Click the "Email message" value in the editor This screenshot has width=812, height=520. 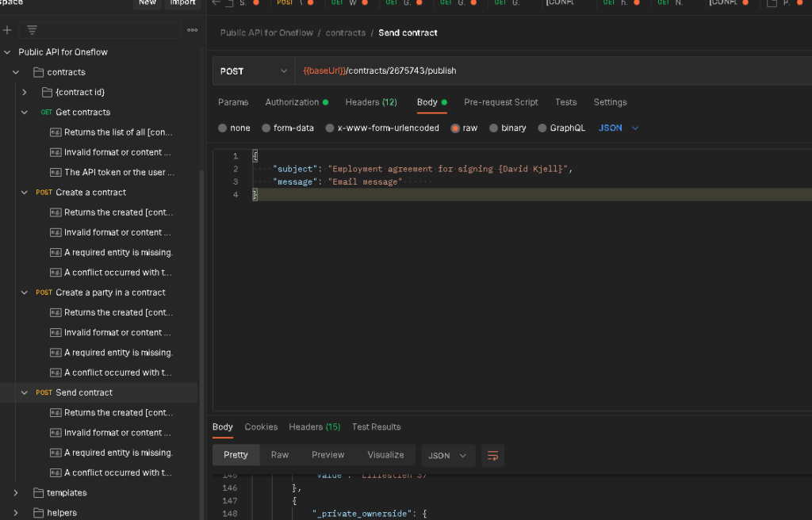point(365,182)
